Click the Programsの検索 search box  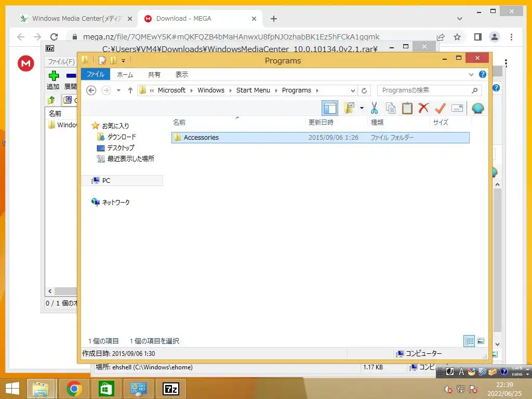[429, 90]
